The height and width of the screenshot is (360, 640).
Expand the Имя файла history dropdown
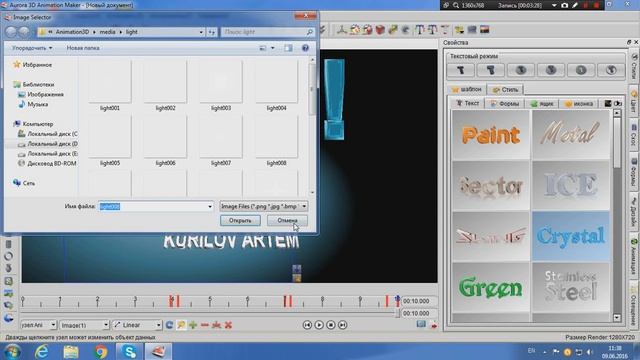point(210,207)
